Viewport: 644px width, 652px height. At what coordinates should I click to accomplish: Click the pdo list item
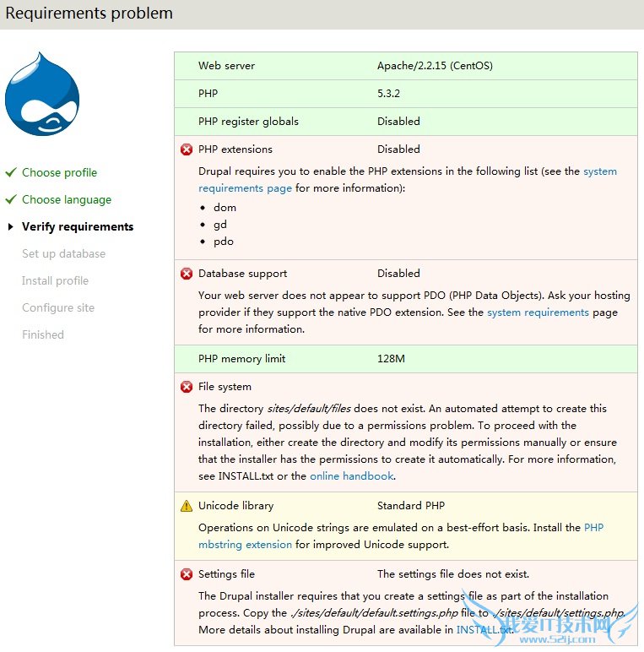click(224, 242)
